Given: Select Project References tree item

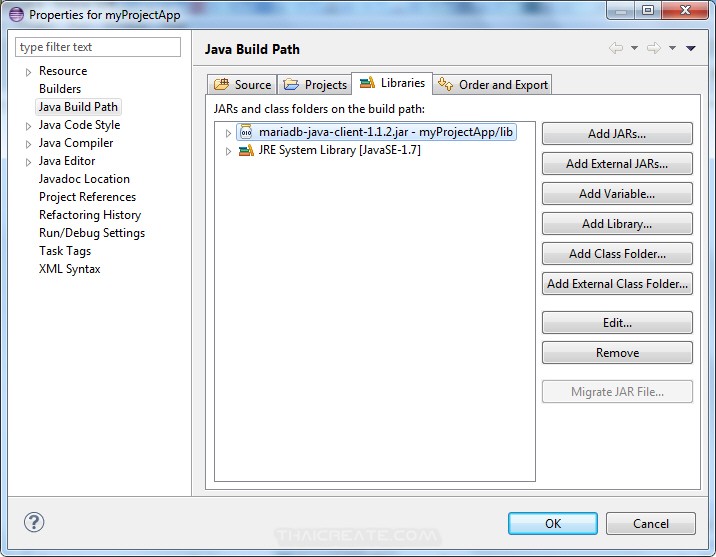Looking at the screenshot, I should (x=88, y=197).
